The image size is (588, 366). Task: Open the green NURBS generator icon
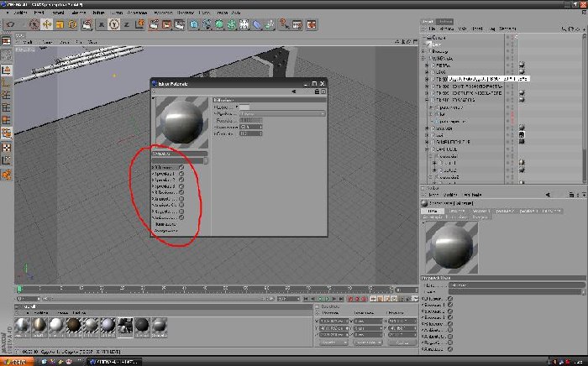click(219, 24)
